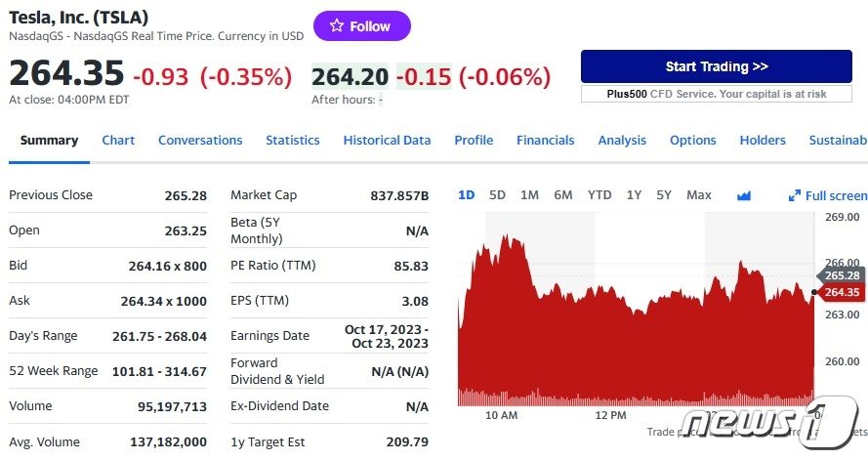Image resolution: width=868 pixels, height=461 pixels.
Task: Select the Holders tab
Action: [763, 141]
